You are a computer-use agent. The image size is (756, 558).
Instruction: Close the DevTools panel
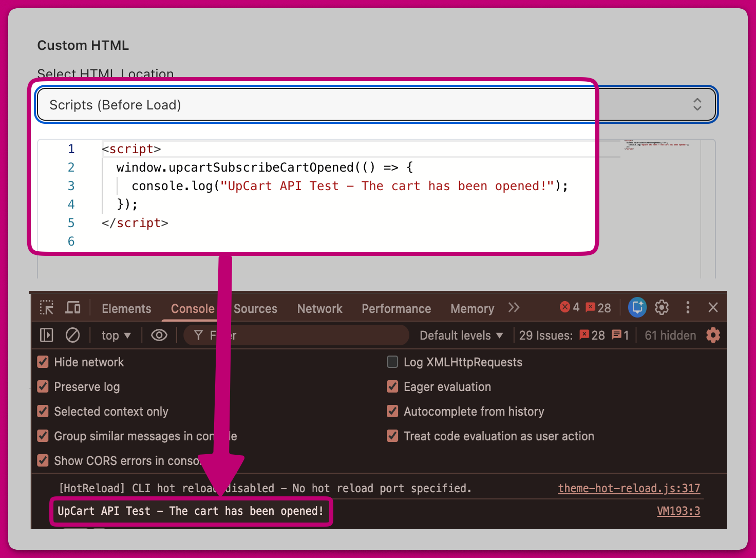[713, 307]
